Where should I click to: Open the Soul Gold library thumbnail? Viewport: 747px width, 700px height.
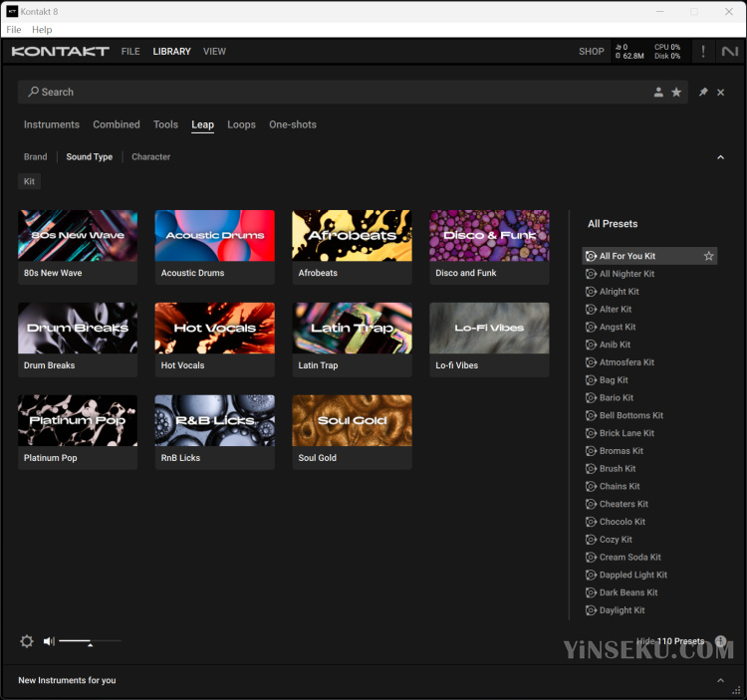click(352, 432)
